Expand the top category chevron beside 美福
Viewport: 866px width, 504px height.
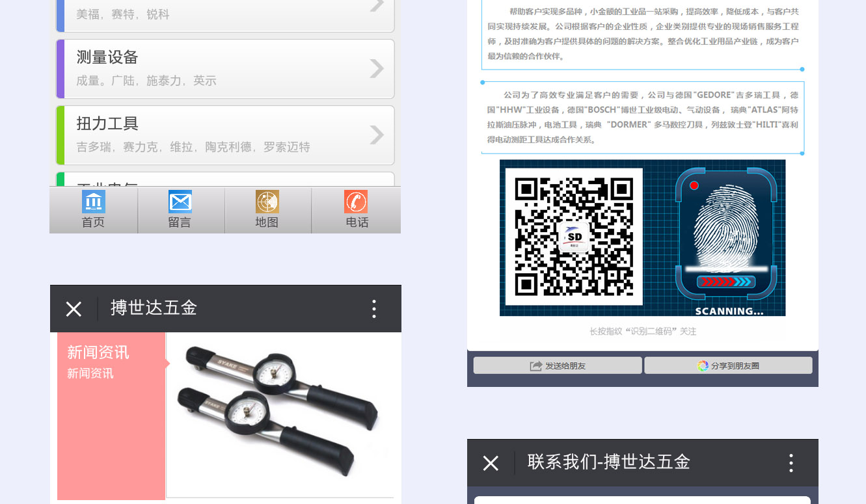pos(377,6)
